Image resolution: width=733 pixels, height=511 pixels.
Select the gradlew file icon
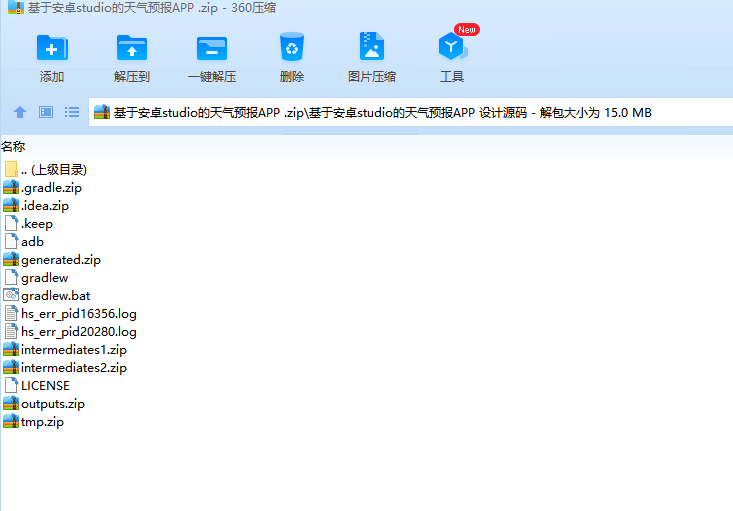pos(11,277)
